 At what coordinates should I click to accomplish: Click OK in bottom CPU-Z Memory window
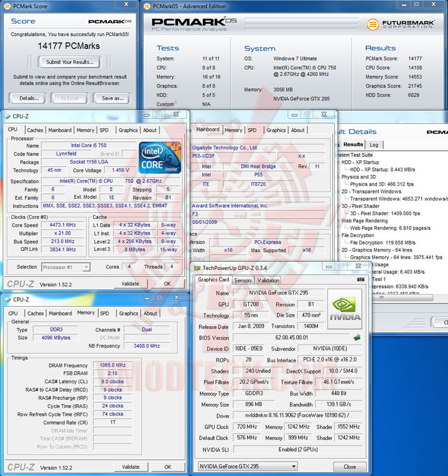pos(167,467)
